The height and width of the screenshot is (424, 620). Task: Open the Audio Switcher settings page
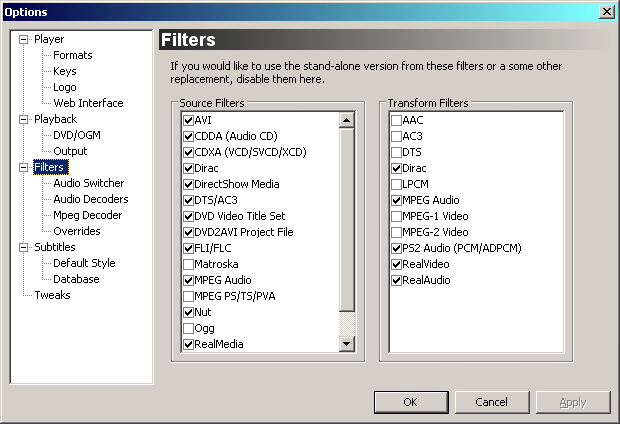pyautogui.click(x=89, y=183)
